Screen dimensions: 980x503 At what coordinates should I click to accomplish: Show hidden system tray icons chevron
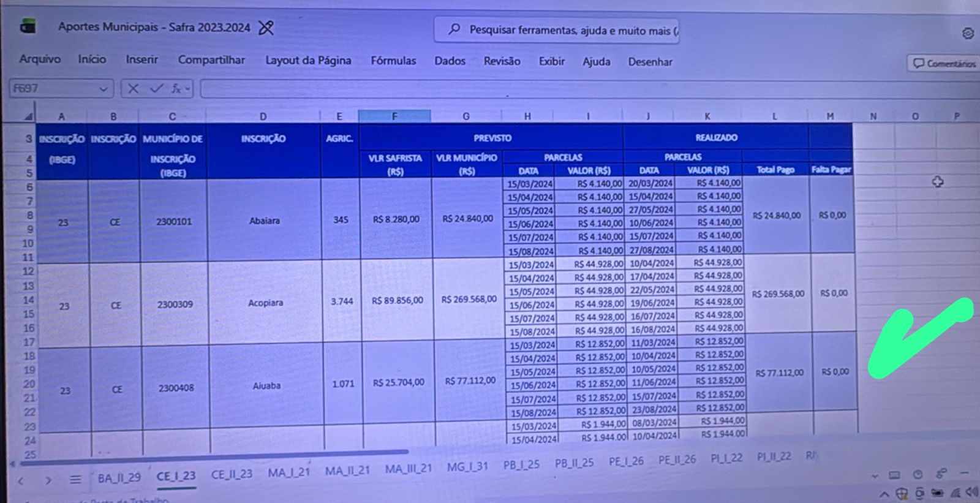click(884, 494)
